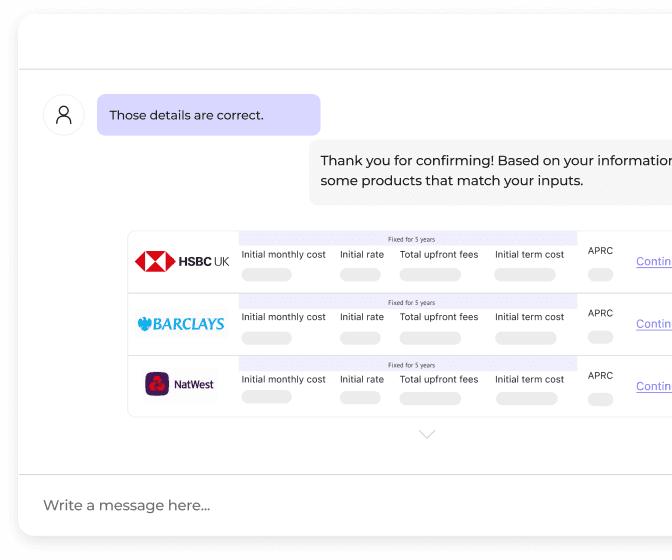Click 'Initial monthly cost' in HSBC row
The image size is (672, 560).
[x=283, y=255]
